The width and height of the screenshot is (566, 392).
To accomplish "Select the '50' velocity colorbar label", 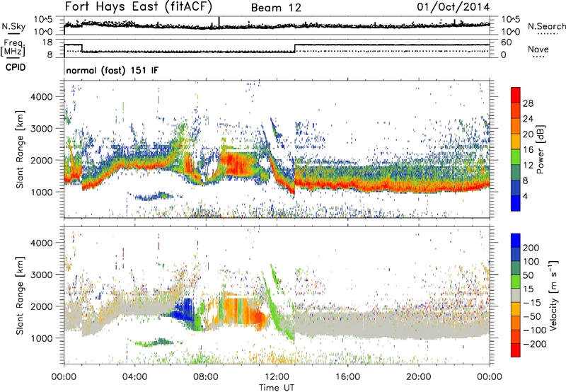I will tap(529, 275).
